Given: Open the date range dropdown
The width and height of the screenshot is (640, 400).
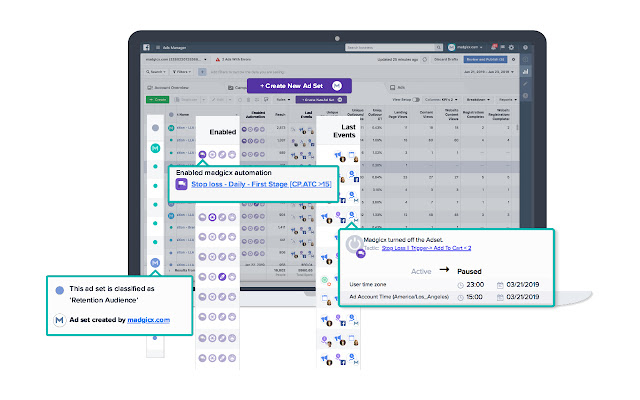Looking at the screenshot, I should [489, 72].
